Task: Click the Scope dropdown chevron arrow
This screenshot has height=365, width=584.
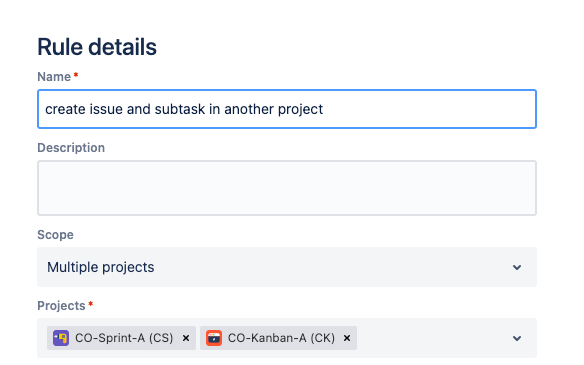Action: click(x=517, y=267)
